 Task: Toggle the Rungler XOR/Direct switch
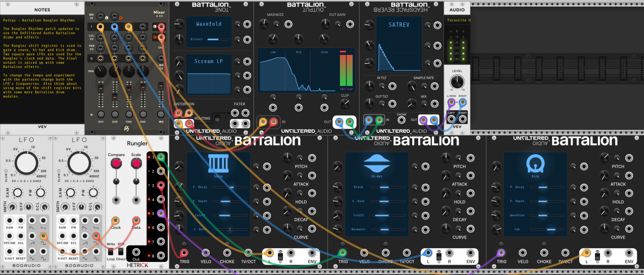point(121,252)
